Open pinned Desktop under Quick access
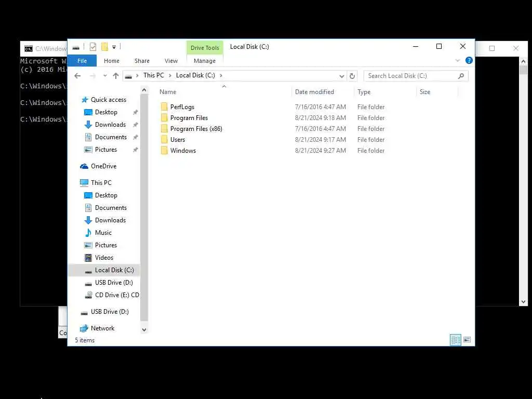 [106, 112]
